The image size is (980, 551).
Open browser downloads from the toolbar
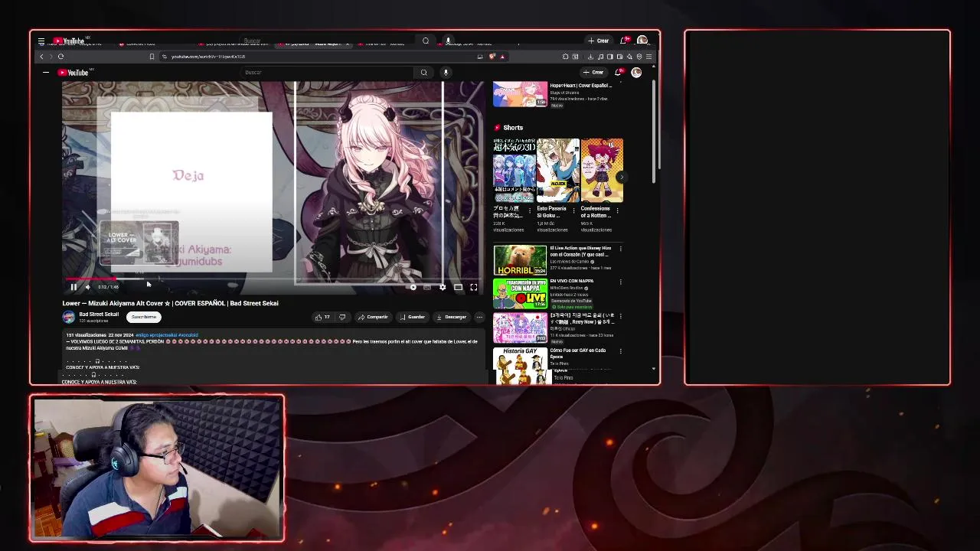[592, 57]
